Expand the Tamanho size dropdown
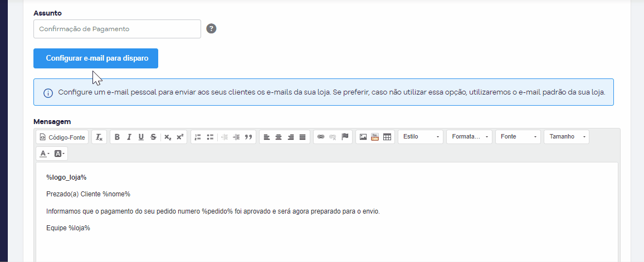 click(567, 137)
